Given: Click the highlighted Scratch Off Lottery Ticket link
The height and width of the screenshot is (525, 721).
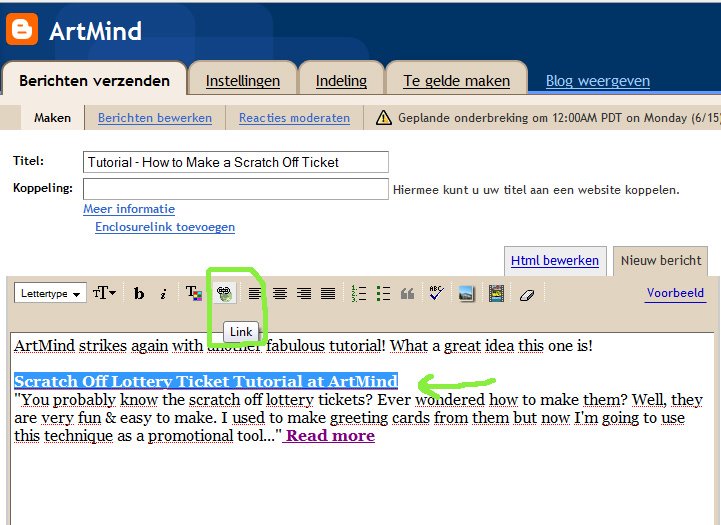Looking at the screenshot, I should pyautogui.click(x=206, y=381).
